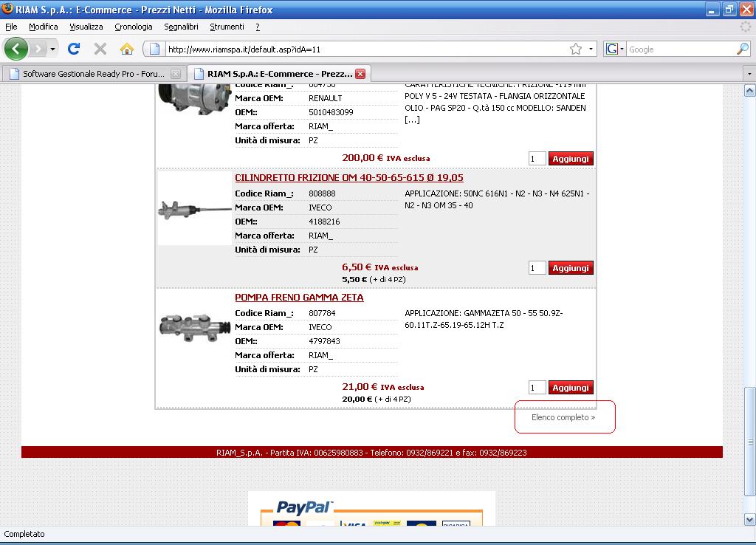Click the 200,00 € IVA esclusa price
756x545 pixels.
(x=385, y=158)
